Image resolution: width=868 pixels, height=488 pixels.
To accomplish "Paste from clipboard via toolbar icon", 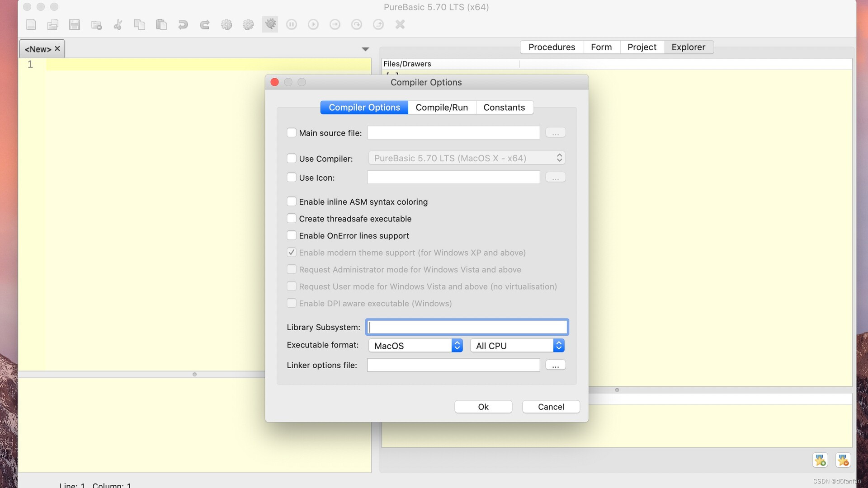I will [161, 24].
